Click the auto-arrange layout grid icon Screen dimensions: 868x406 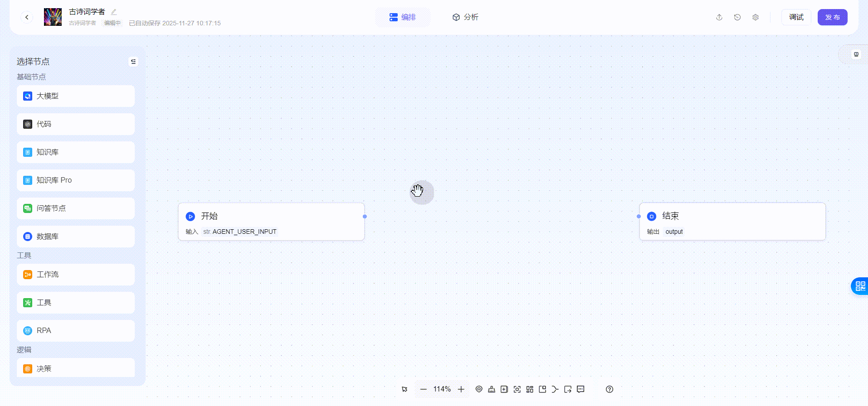530,389
